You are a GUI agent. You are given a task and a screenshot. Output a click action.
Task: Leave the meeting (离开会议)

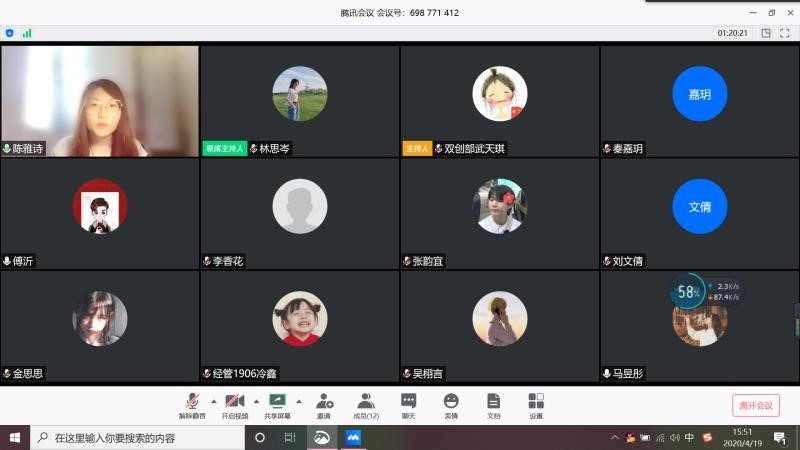(755, 405)
